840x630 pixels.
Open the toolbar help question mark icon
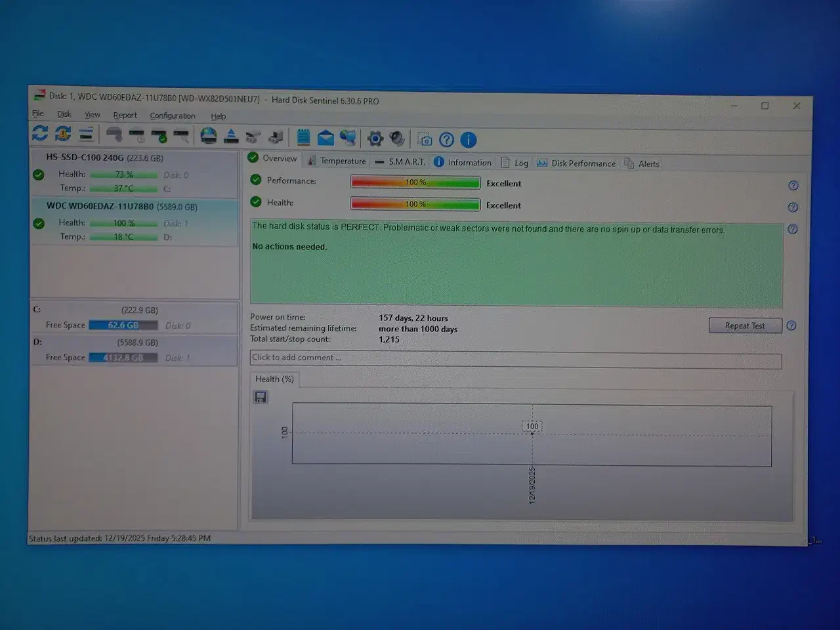click(446, 140)
